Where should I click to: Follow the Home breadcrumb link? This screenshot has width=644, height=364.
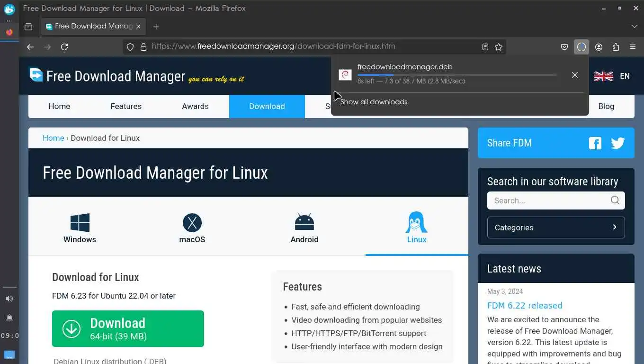coord(54,138)
